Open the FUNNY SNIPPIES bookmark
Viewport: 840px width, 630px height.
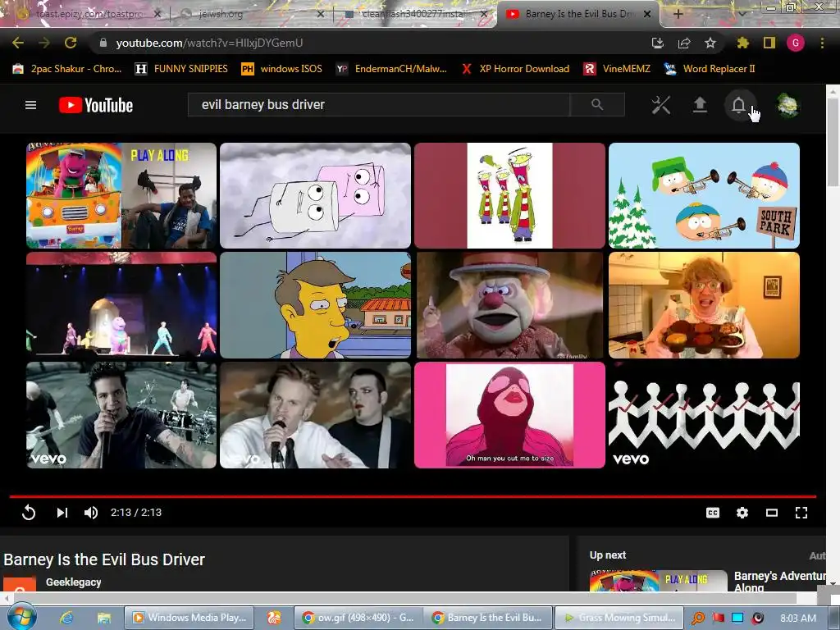pos(181,69)
